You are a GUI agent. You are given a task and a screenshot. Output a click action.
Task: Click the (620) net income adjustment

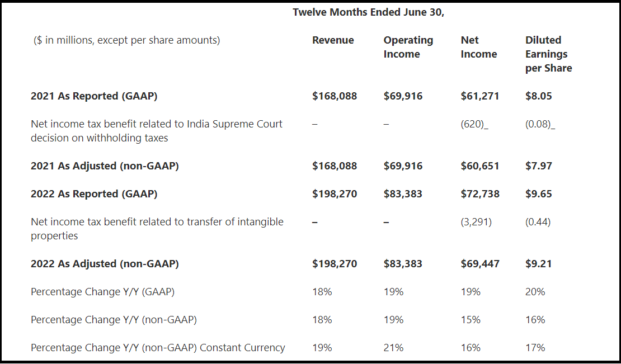tap(473, 124)
